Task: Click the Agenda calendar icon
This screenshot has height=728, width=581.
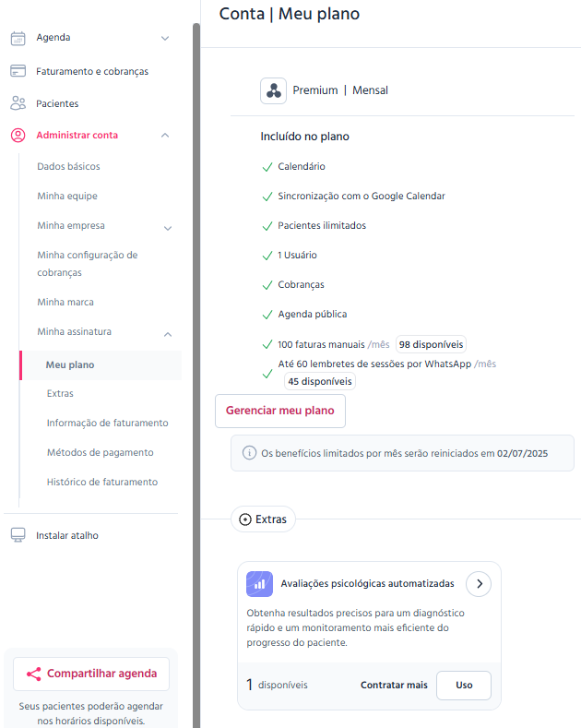Action: coord(18,38)
